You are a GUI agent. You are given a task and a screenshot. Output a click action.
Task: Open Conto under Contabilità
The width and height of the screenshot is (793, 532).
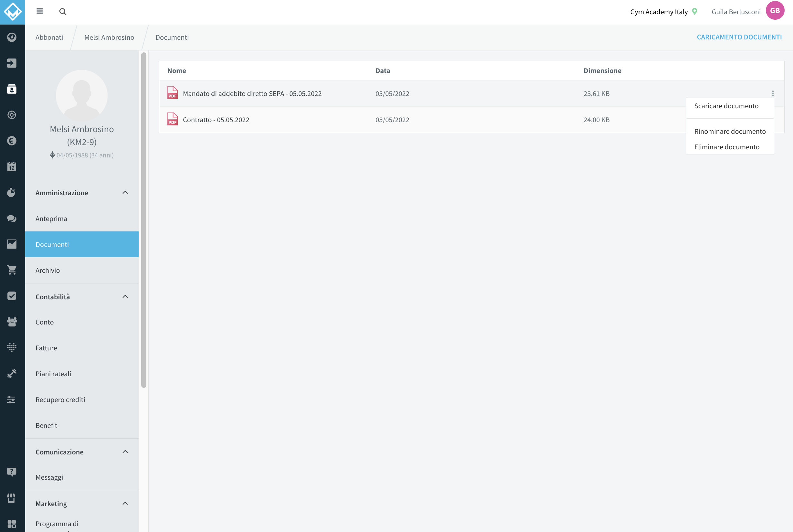[82, 322]
